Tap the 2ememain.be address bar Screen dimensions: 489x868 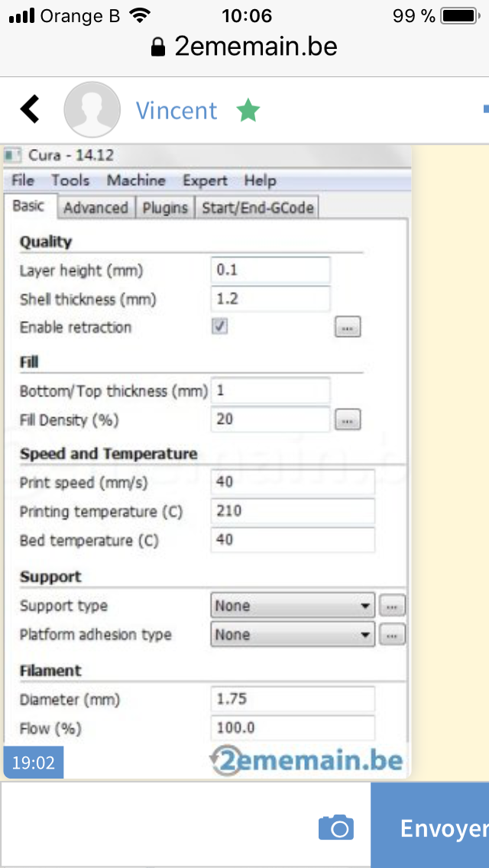(x=244, y=47)
